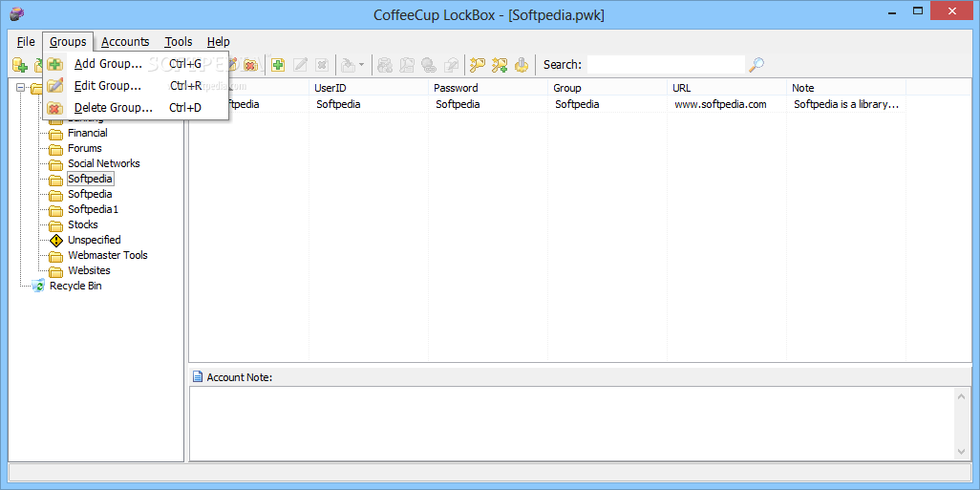Sort by the Note column header
Screen dimensions: 980x490
click(x=846, y=88)
